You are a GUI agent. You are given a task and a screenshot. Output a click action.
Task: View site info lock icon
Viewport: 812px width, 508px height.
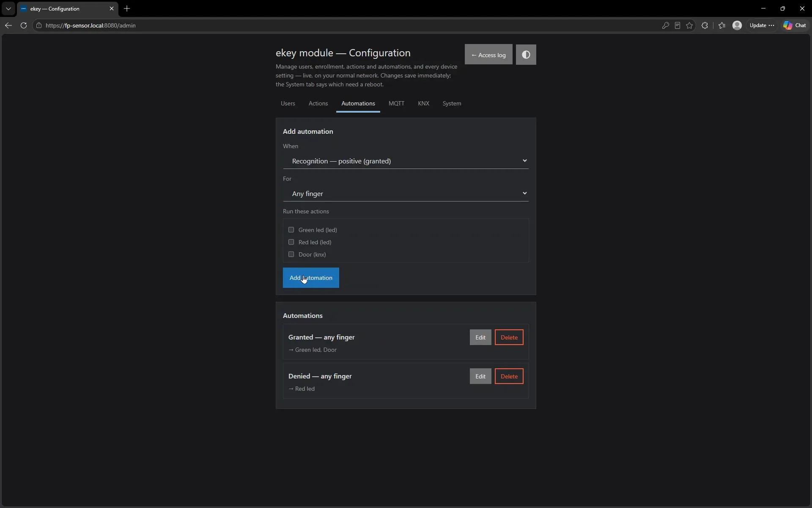(x=39, y=25)
